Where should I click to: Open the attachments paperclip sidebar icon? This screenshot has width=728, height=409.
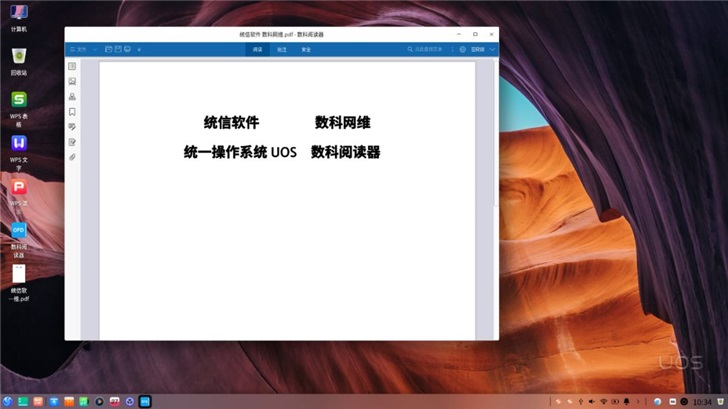tap(72, 157)
